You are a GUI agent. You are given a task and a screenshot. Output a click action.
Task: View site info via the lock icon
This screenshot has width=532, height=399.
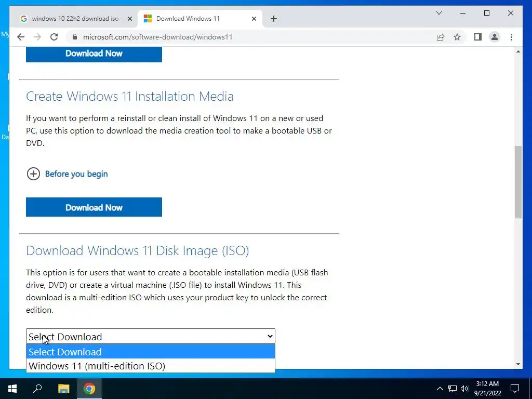point(75,37)
